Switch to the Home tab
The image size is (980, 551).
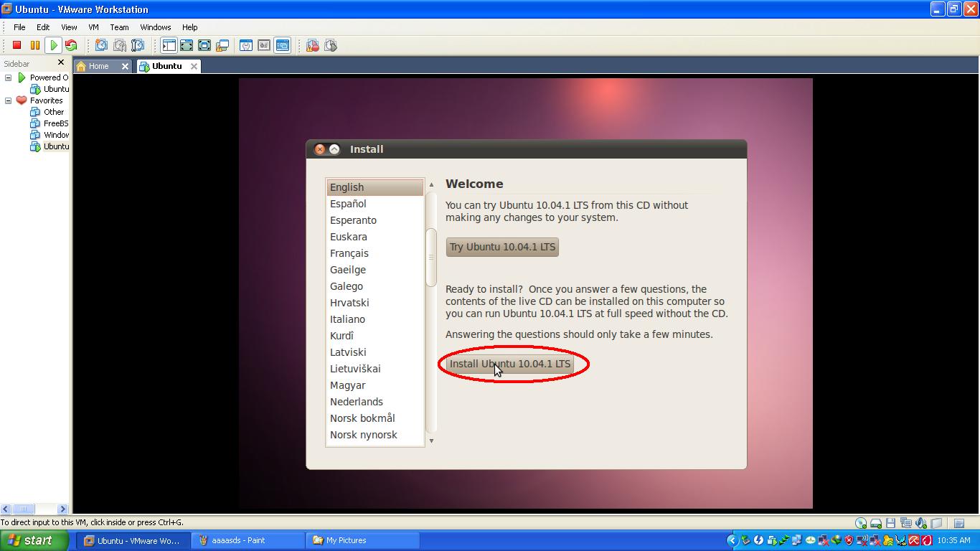coord(98,66)
